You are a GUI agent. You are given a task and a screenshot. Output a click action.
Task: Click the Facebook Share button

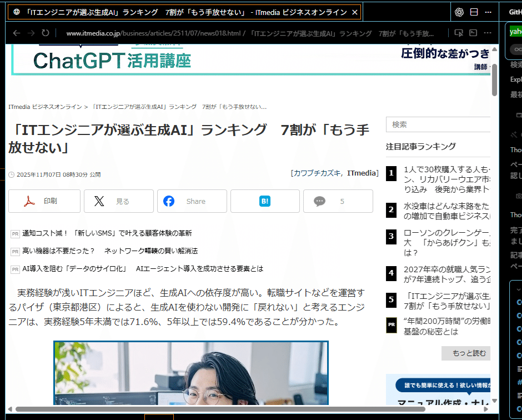pyautogui.click(x=192, y=201)
